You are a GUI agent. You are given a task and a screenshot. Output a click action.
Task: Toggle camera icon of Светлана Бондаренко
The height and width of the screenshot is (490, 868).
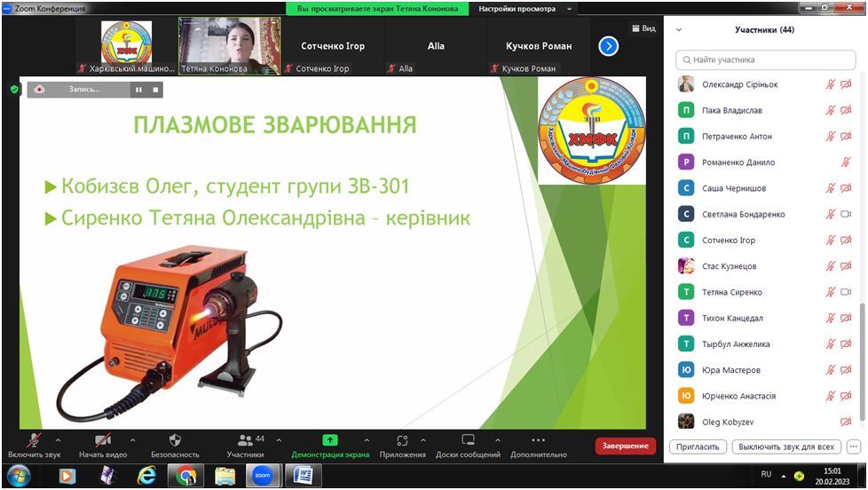click(846, 214)
